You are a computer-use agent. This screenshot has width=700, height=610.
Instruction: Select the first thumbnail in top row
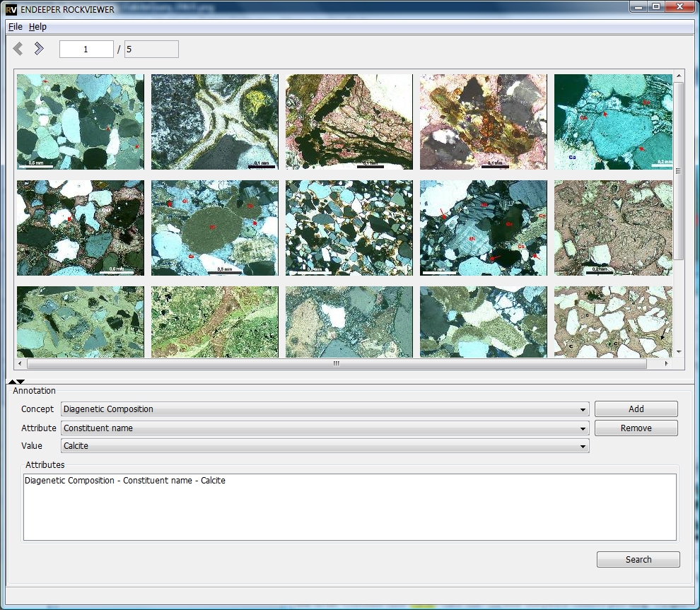(80, 122)
